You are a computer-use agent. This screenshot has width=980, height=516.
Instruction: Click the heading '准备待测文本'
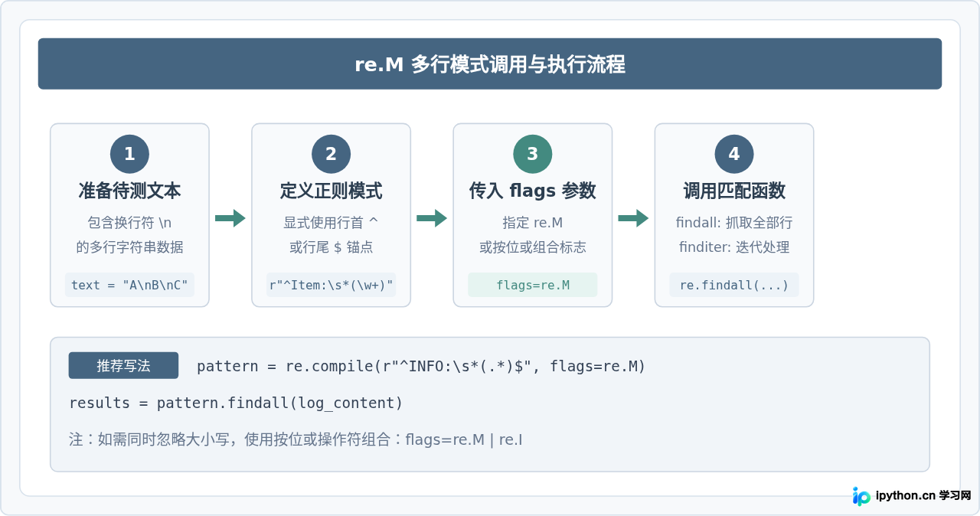tap(129, 191)
